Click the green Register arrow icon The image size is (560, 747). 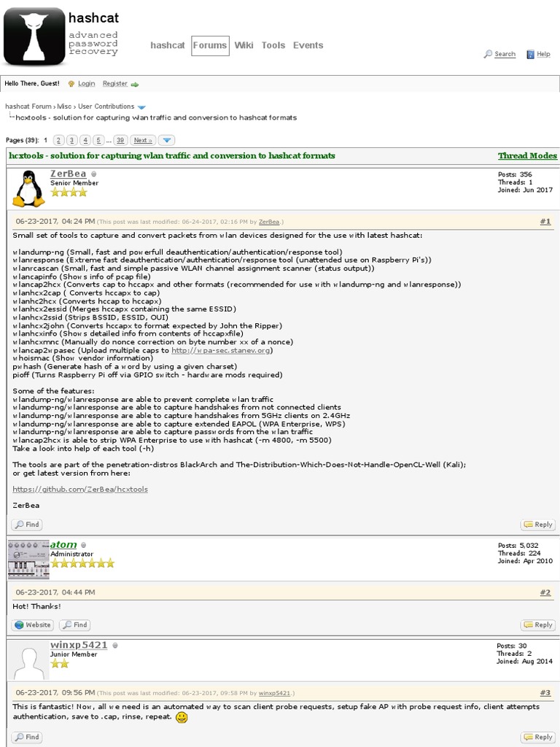pyautogui.click(x=135, y=85)
